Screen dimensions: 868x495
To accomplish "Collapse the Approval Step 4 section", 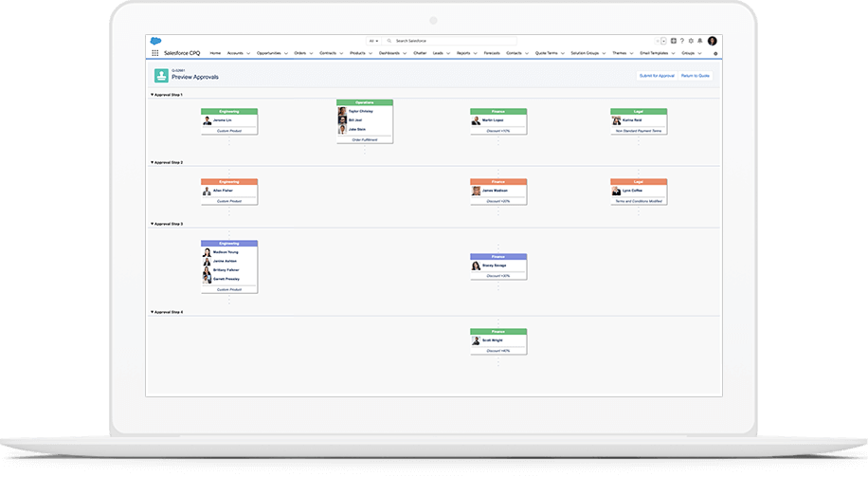I will 153,312.
